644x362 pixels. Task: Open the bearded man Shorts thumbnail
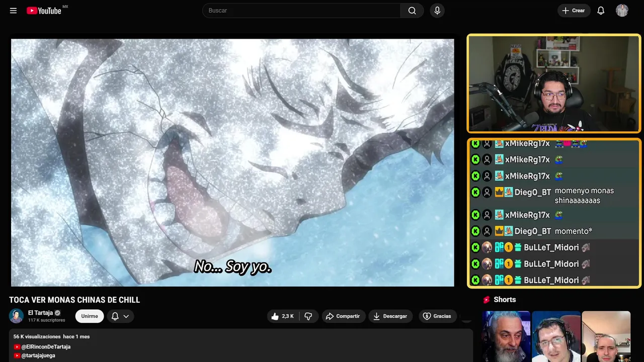[506, 336]
